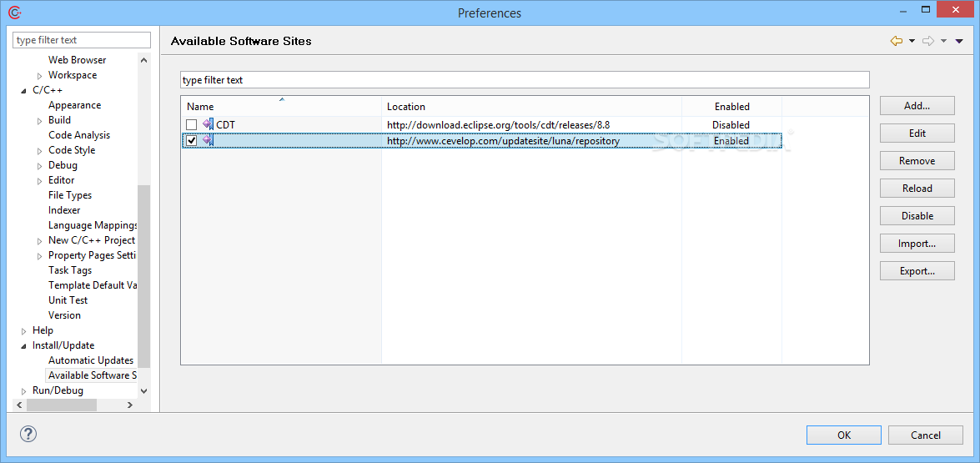The image size is (980, 463).
Task: Focus the tree filter text field
Action: (x=82, y=40)
